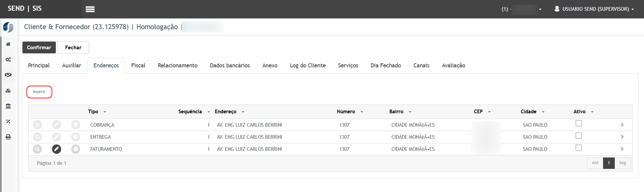Click the printer icon in the sidebar
Screen dimensions: 644x192
pos(8,137)
